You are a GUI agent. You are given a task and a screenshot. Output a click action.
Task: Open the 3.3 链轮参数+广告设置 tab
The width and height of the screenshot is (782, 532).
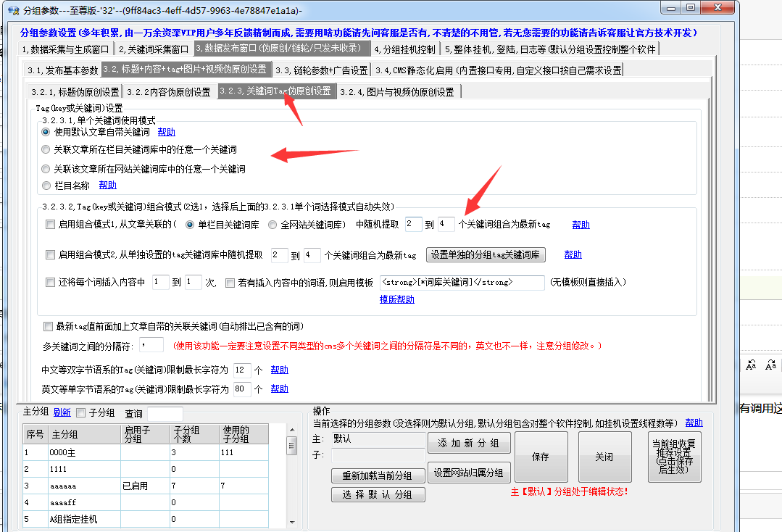pos(321,70)
